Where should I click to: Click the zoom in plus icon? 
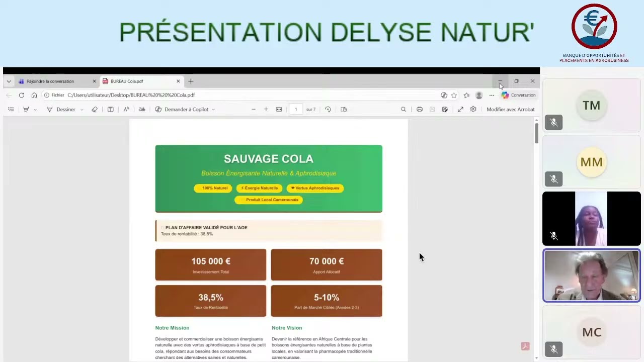point(266,109)
